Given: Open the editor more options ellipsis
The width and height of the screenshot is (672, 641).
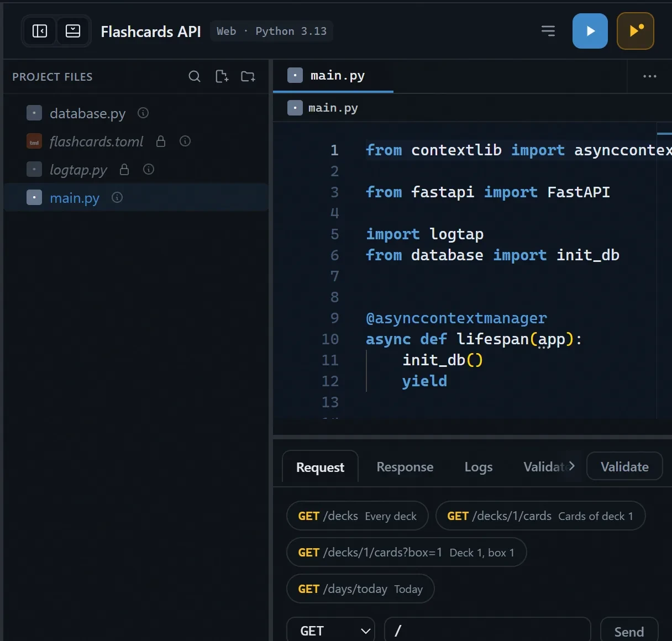Looking at the screenshot, I should tap(650, 76).
